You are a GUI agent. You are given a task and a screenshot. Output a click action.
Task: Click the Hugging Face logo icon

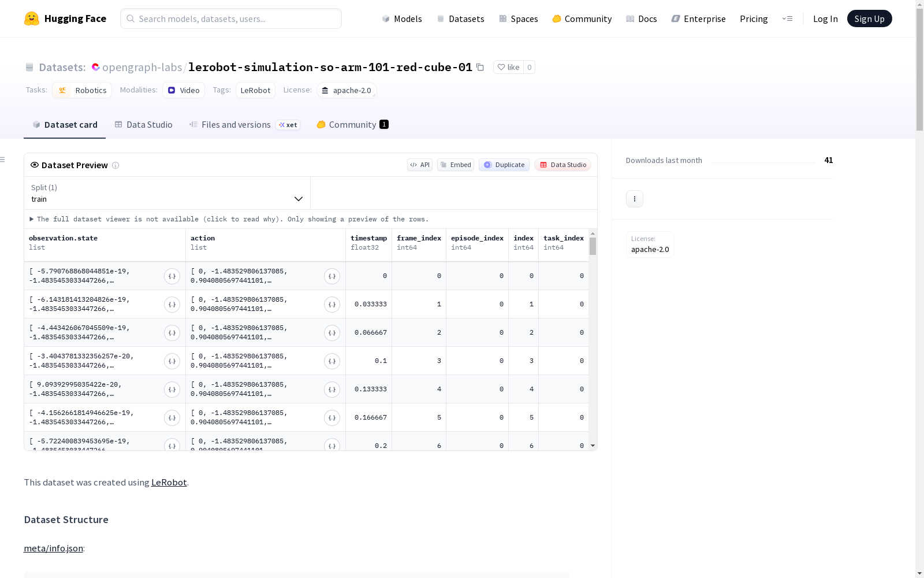[x=32, y=18]
